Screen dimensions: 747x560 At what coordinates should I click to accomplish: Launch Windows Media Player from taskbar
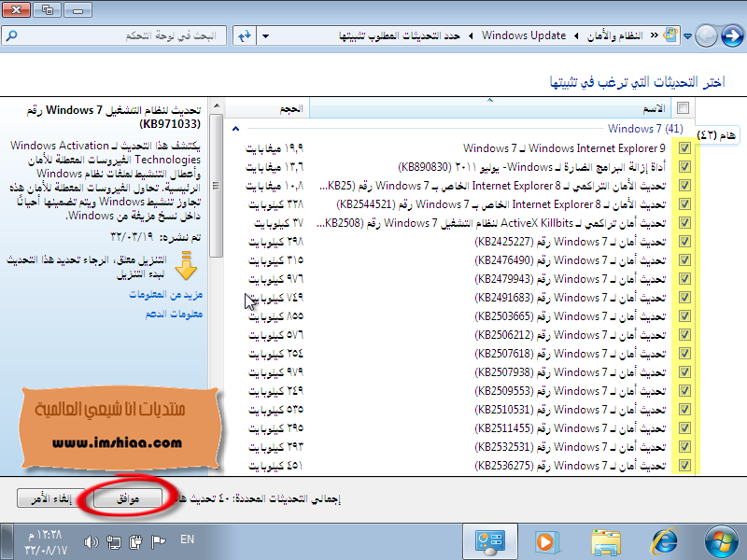pos(547,542)
